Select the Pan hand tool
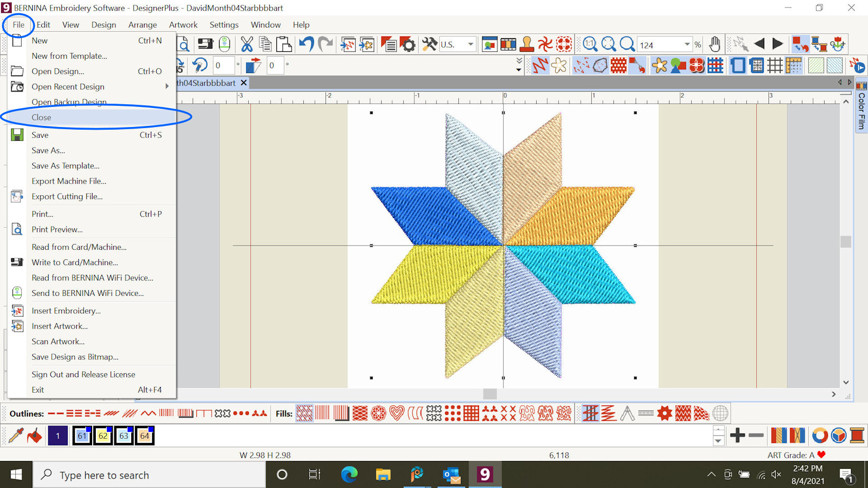Screen dimensions: 868x488 pyautogui.click(x=715, y=44)
